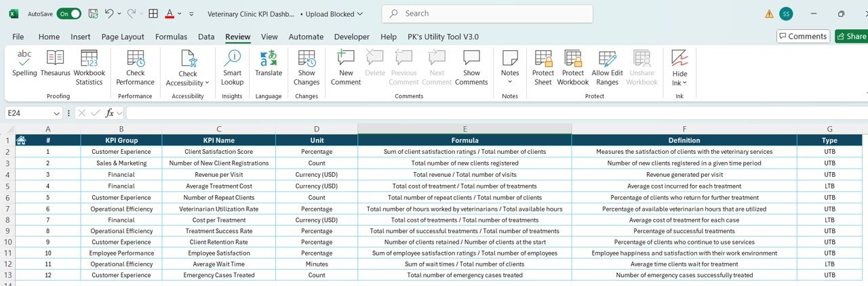The image size is (868, 286).
Task: Insert a New Comment
Action: coord(346,66)
